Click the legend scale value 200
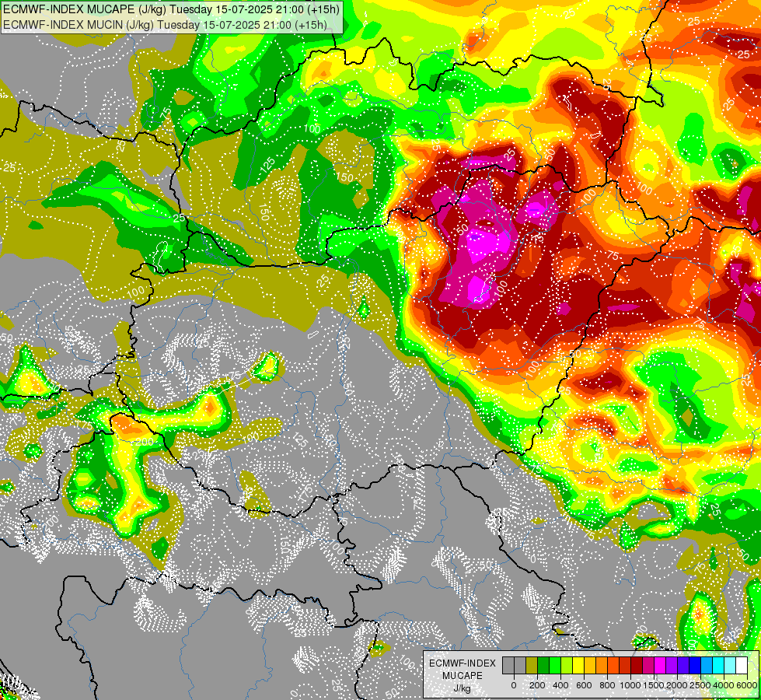 [537, 685]
